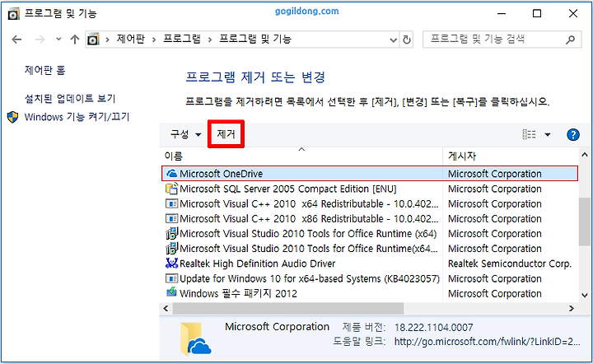Click icon of Visual C++ 2010 x86
Screen dimensions: 593x364
point(171,218)
